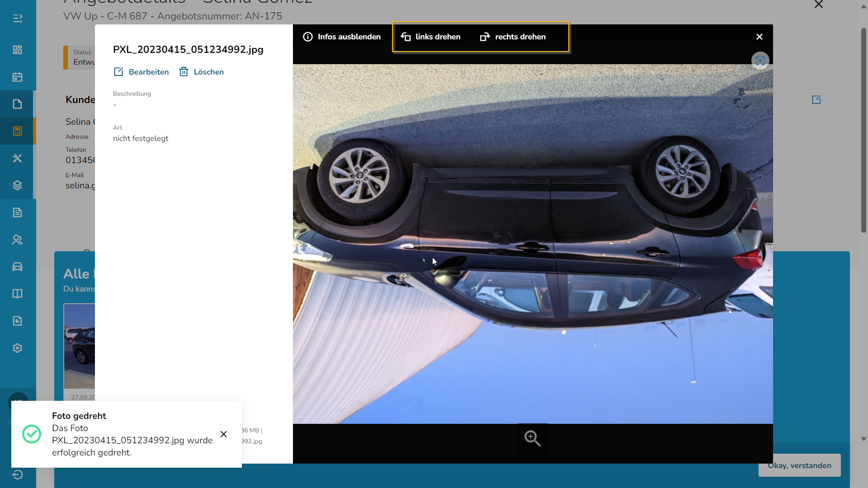868x488 pixels.
Task: Click the green checkmark notification icon
Action: coord(32,434)
